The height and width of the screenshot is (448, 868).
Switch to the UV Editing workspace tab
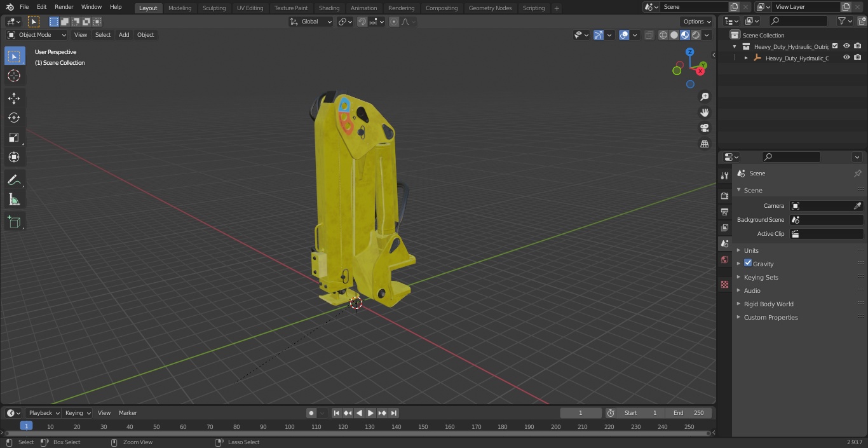[x=250, y=8]
